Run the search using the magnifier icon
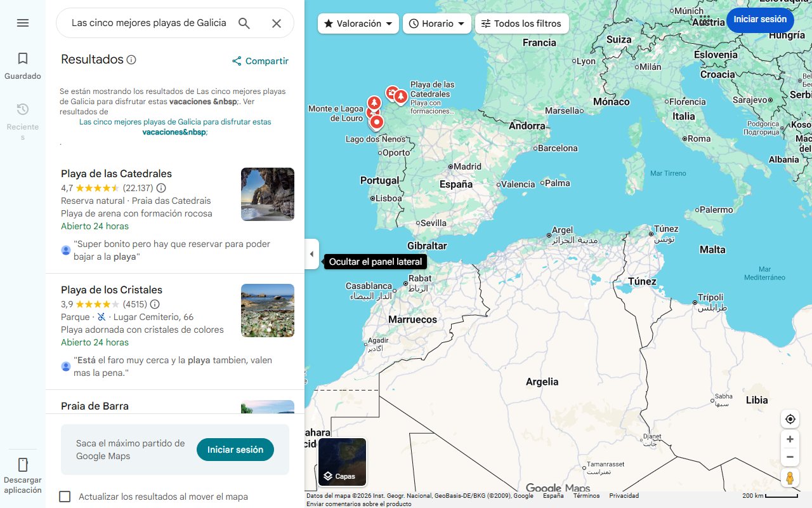The height and width of the screenshot is (508, 812). pos(244,23)
